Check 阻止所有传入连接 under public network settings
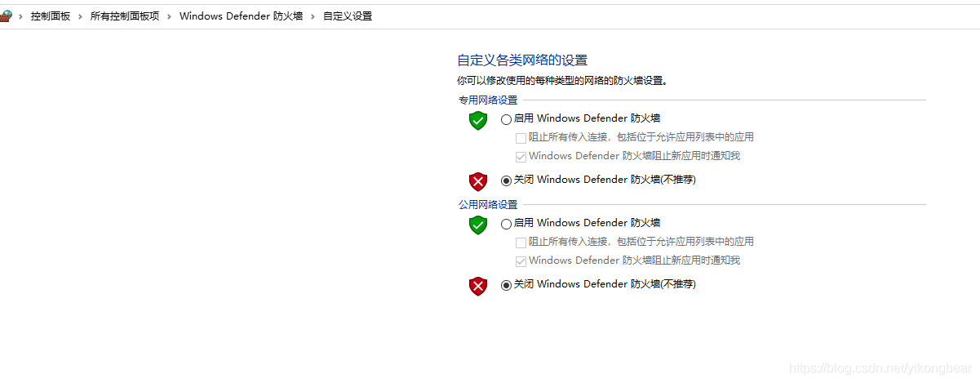Viewport: 980px width, 383px height. [x=521, y=243]
